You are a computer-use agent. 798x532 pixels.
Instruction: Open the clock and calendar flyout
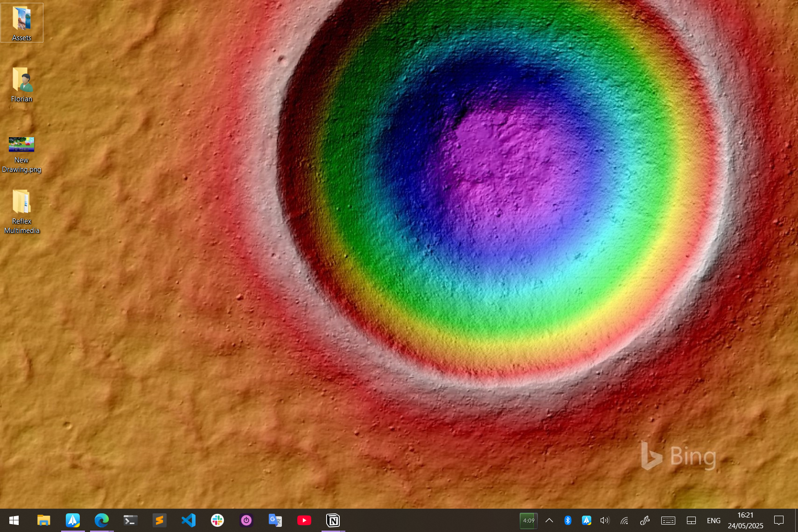pos(745,520)
